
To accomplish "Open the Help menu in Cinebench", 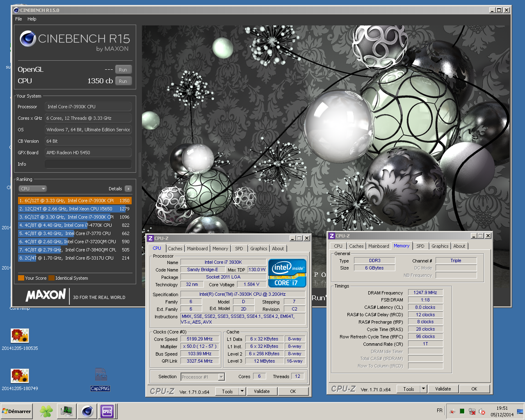I will (32, 19).
